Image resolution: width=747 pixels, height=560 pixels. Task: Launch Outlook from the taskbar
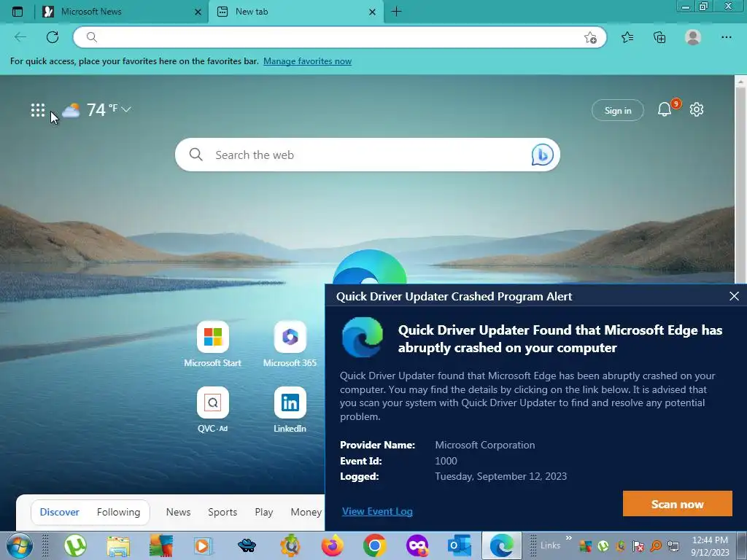460,545
